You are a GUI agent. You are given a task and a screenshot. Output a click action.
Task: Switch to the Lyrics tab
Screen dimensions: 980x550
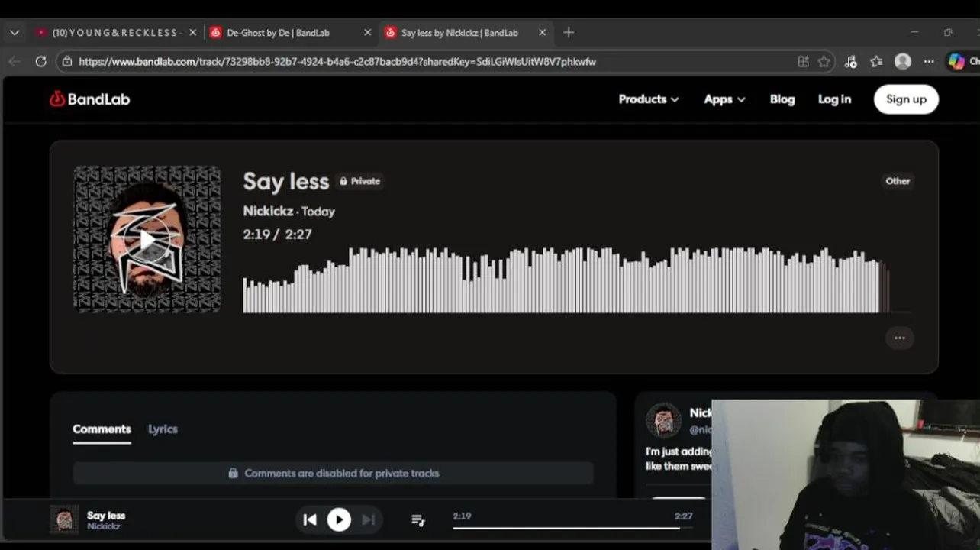tap(163, 429)
